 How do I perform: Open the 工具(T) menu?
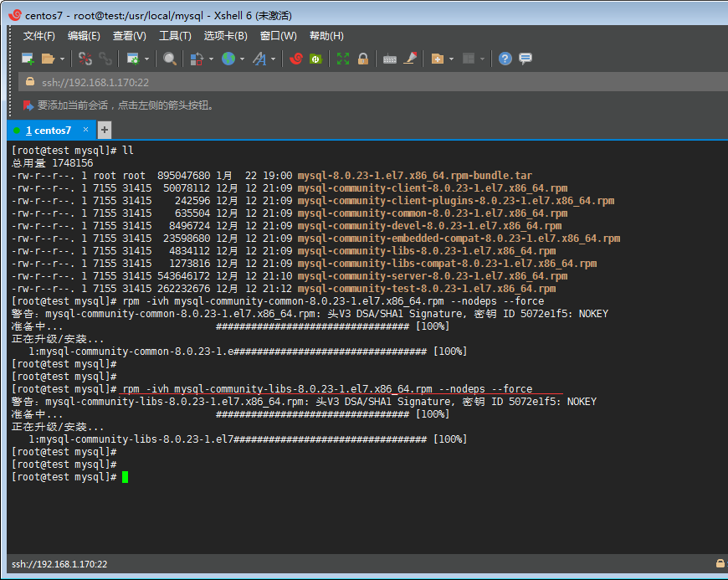pyautogui.click(x=175, y=36)
